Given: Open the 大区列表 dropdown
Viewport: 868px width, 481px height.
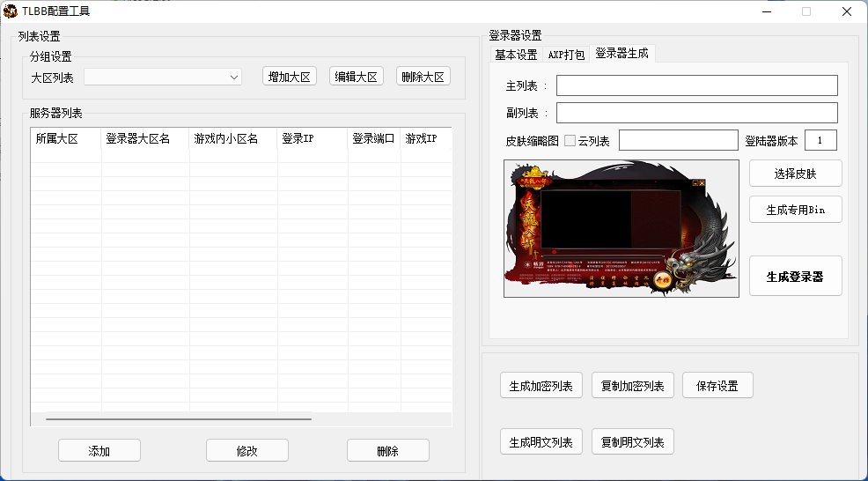Looking at the screenshot, I should (163, 78).
